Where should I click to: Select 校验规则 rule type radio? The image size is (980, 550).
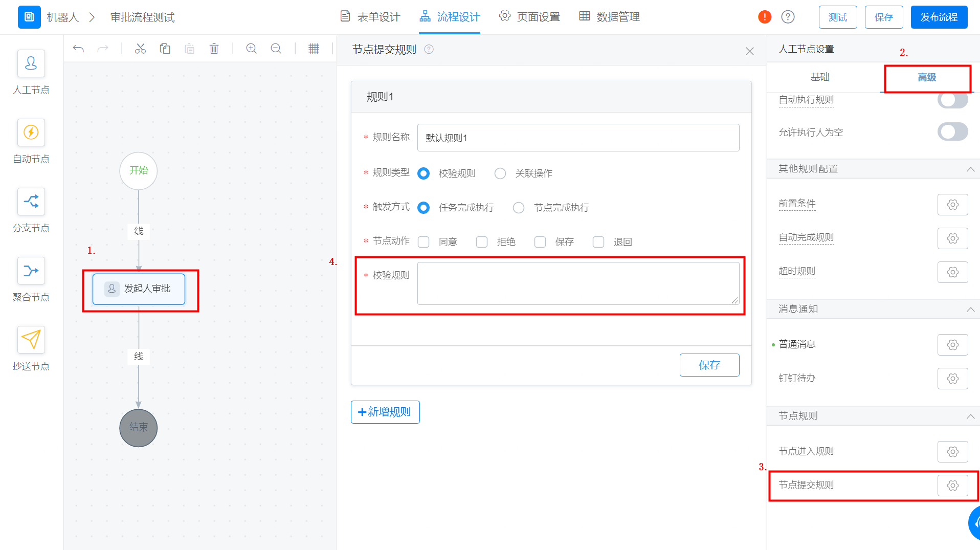click(424, 173)
